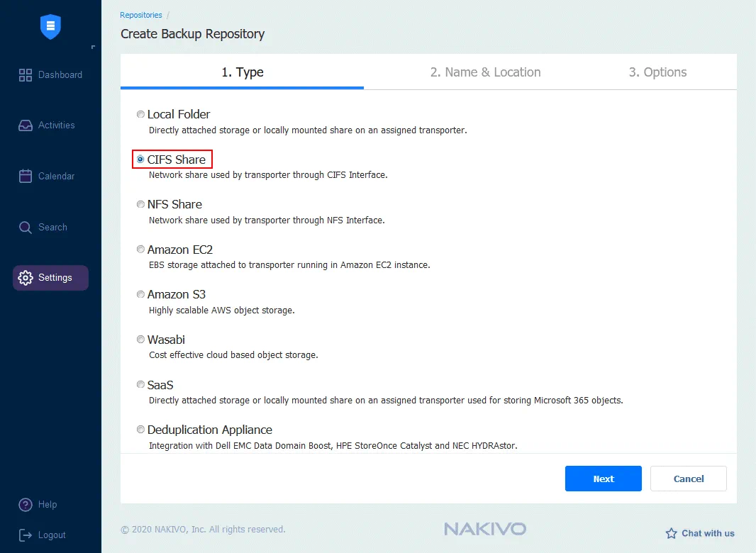The height and width of the screenshot is (553, 756).
Task: Click the Help question mark icon
Action: pyautogui.click(x=25, y=504)
